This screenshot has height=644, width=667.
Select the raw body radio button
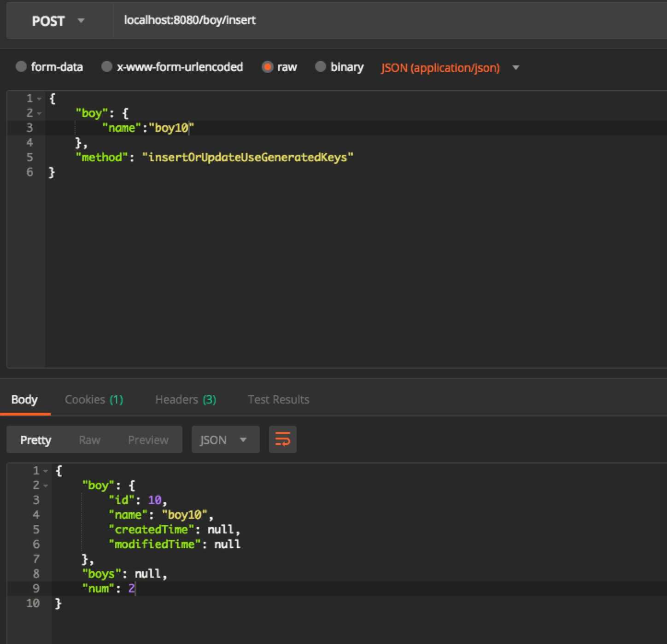[267, 67]
